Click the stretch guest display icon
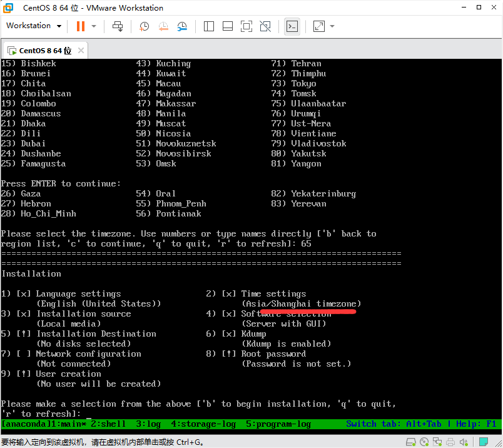Viewport: 503px width, 448px height. (319, 26)
